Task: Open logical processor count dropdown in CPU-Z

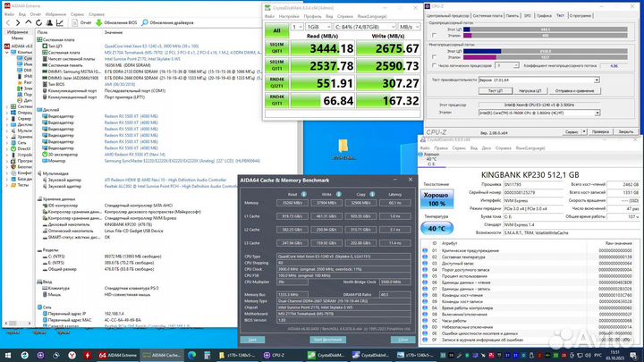Action: 507,65
